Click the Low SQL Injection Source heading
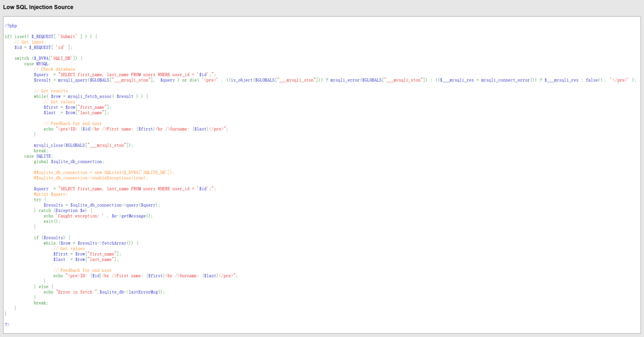The height and width of the screenshot is (337, 644). 38,7
